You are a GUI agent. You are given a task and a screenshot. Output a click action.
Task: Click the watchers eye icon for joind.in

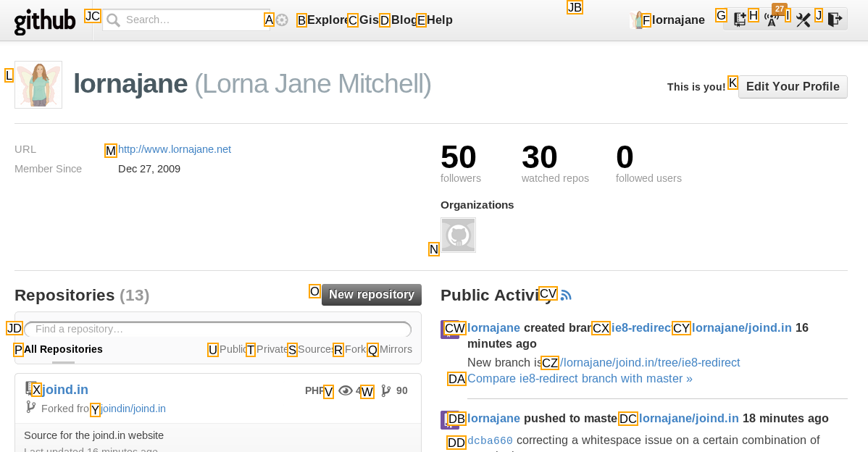(x=346, y=390)
